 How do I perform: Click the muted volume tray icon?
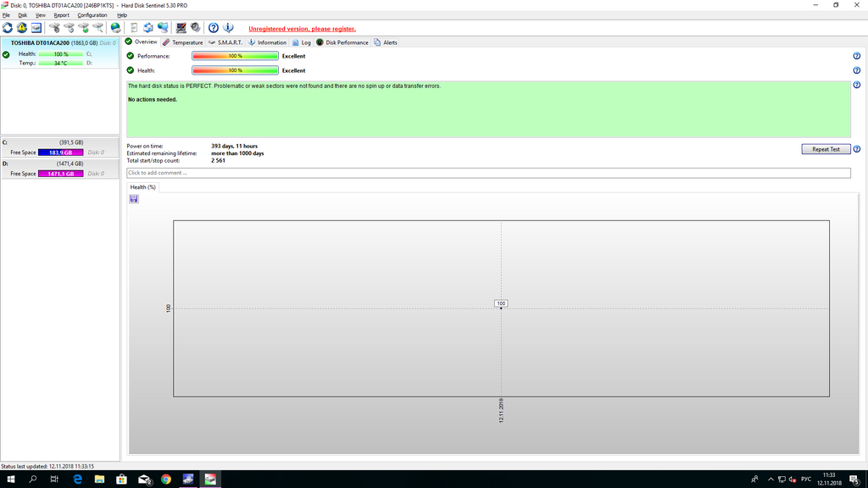pyautogui.click(x=793, y=480)
